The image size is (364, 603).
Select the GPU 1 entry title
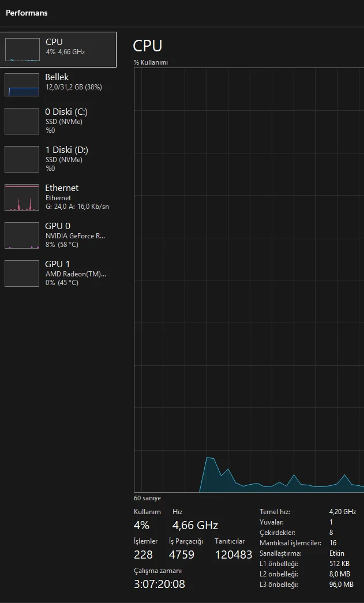tap(57, 264)
